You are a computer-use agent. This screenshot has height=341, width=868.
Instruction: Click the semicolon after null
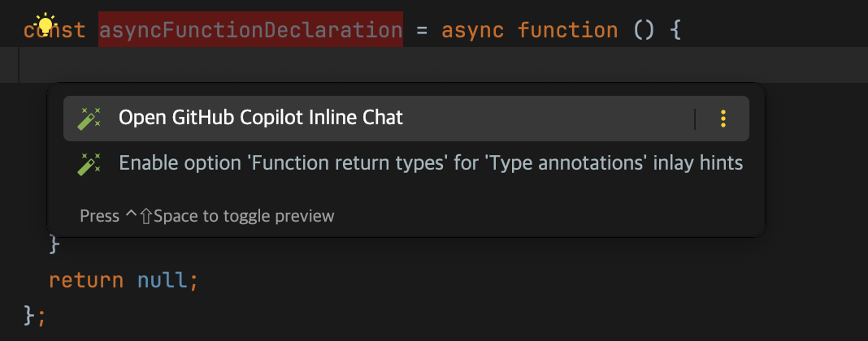193,281
